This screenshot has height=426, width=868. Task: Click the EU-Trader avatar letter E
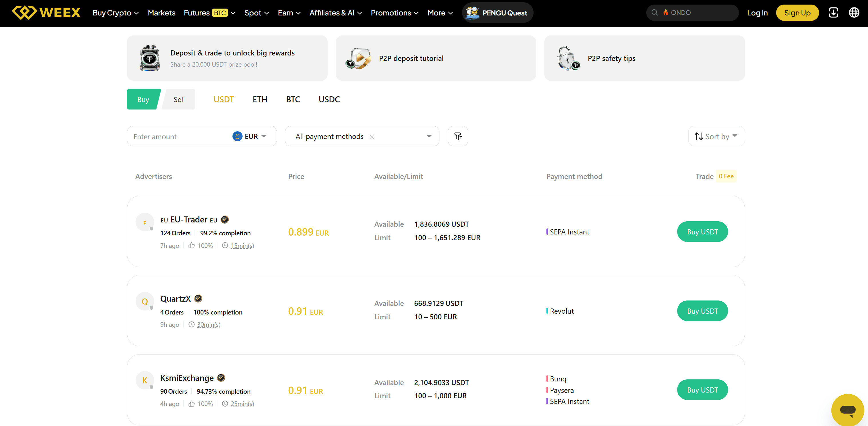[145, 223]
